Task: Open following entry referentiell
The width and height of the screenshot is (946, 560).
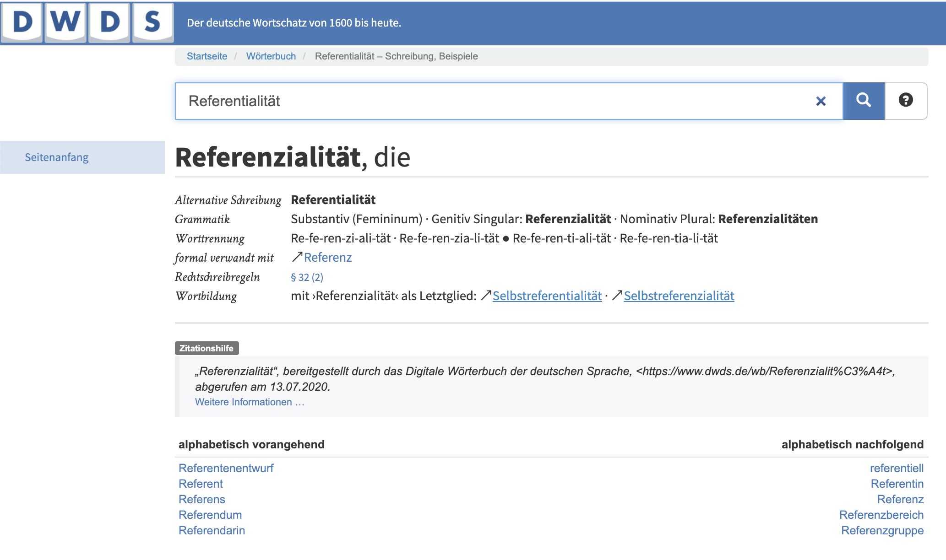Action: pyautogui.click(x=897, y=468)
